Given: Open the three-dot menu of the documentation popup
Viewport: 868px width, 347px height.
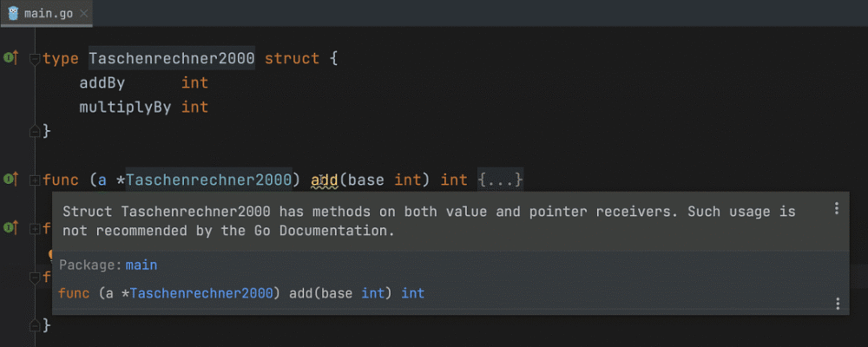Looking at the screenshot, I should [837, 303].
